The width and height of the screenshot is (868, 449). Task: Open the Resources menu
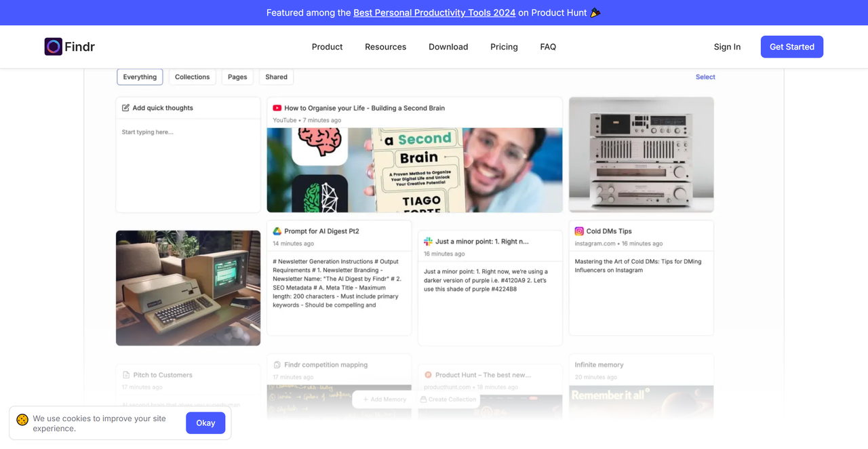tap(385, 47)
